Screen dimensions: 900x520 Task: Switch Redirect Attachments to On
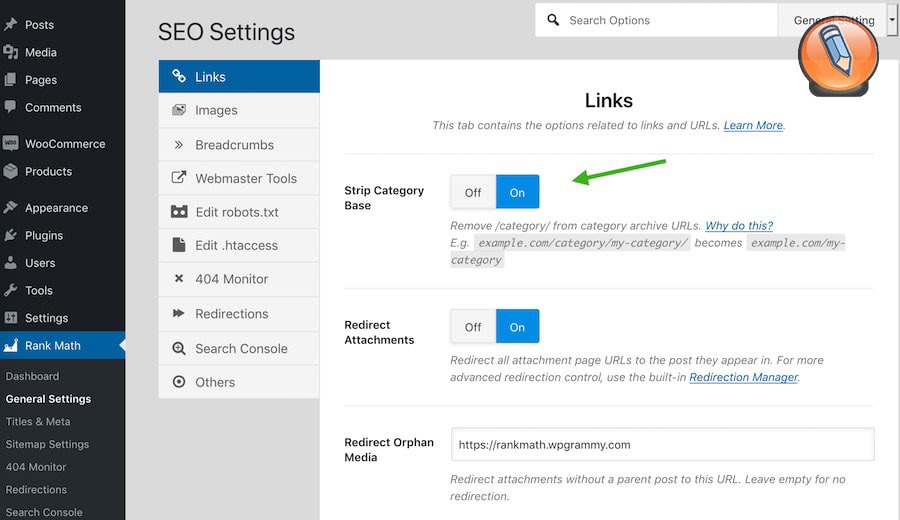coord(517,327)
